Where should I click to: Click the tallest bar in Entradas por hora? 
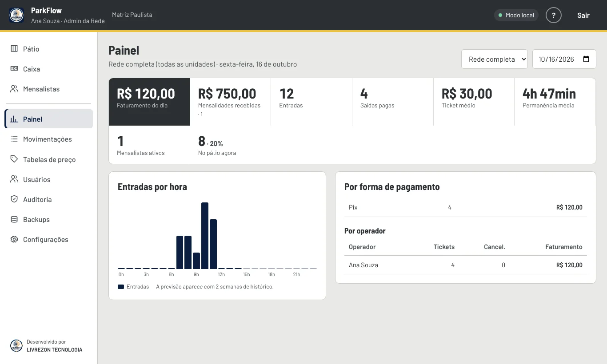click(x=205, y=236)
